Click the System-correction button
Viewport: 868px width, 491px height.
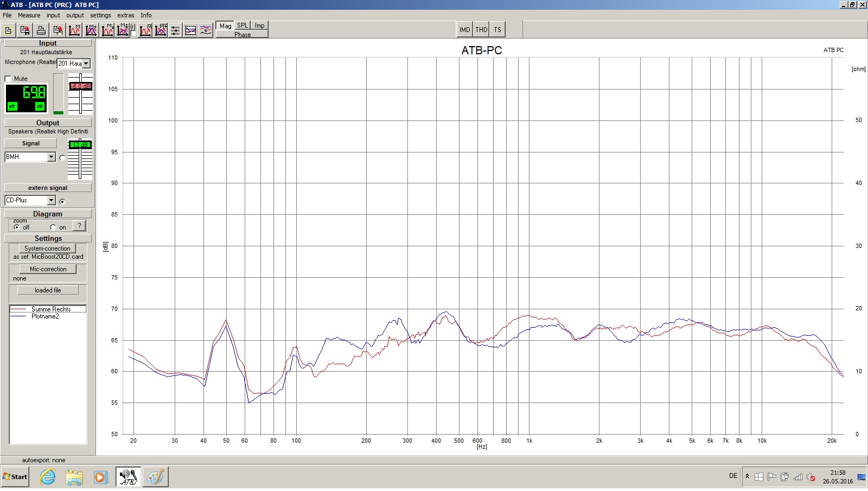pyautogui.click(x=47, y=248)
